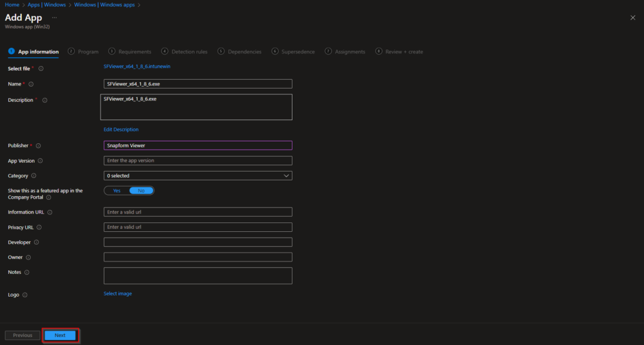Switch to the Review + create tab
Viewport: 644px width, 345px height.
[399, 52]
